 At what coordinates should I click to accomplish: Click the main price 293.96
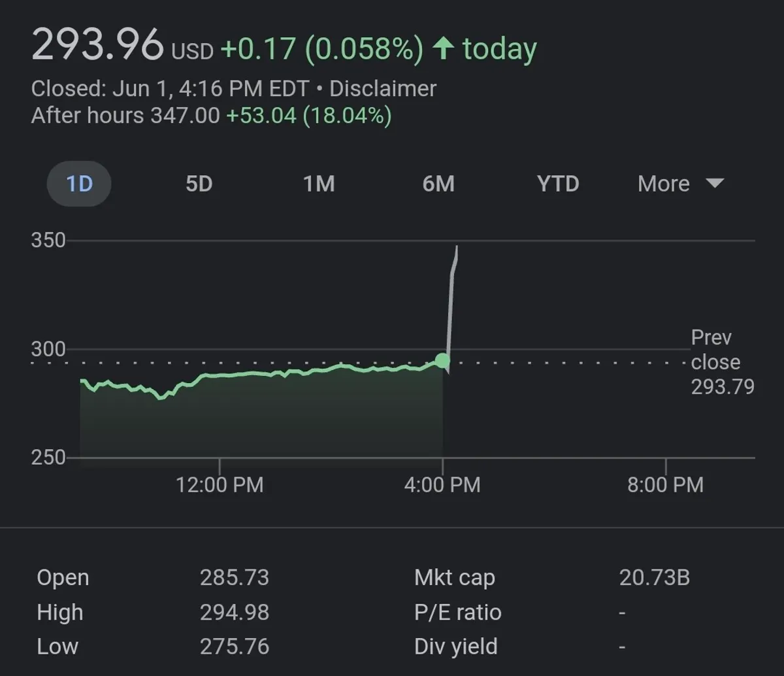click(x=98, y=46)
